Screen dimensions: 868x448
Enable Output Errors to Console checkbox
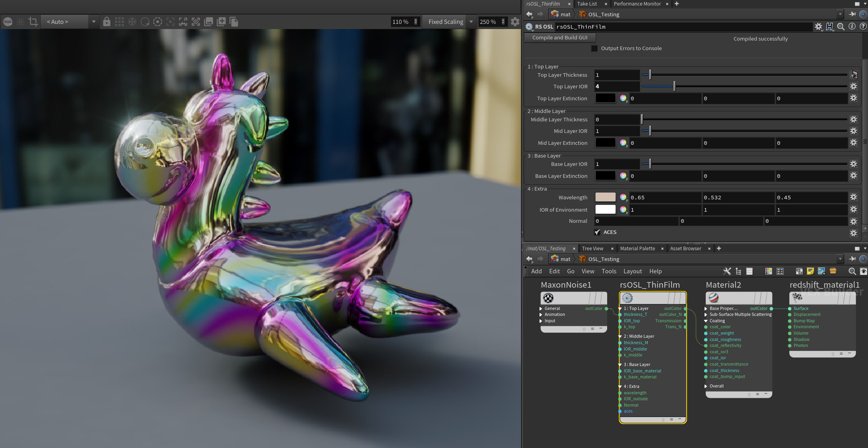pos(594,49)
